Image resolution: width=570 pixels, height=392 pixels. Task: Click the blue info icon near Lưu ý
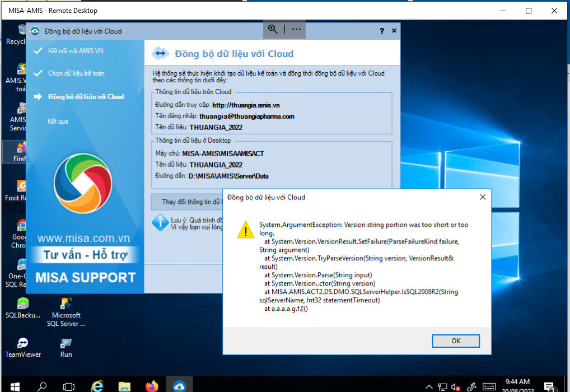point(160,223)
